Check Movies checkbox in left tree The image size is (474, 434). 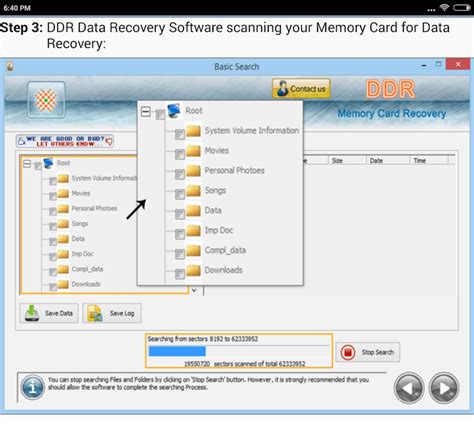53,196
